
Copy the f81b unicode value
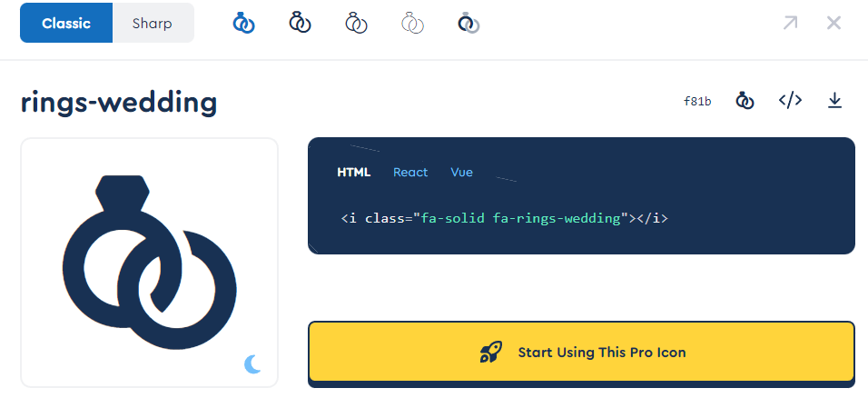click(697, 101)
